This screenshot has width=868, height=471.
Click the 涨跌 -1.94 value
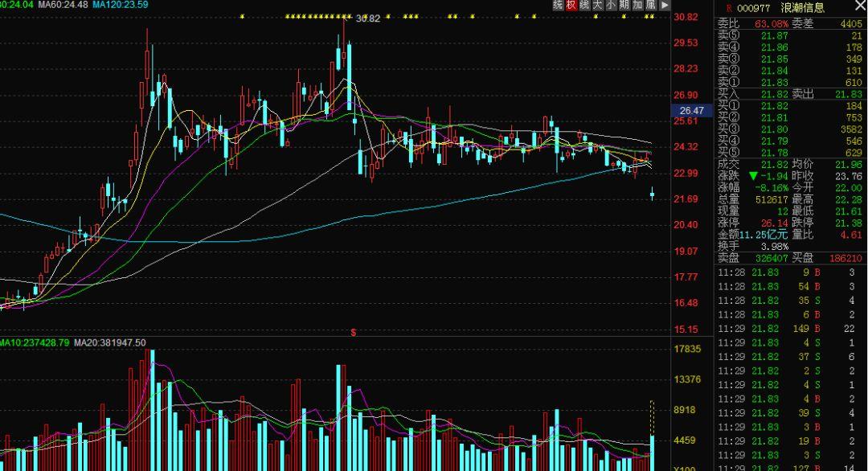coord(774,175)
